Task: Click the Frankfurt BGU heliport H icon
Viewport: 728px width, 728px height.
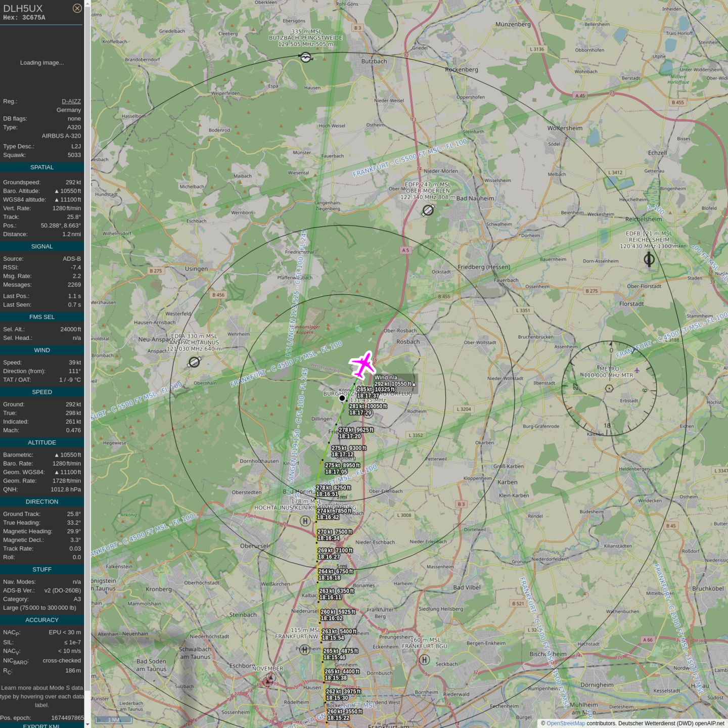Action: point(425,659)
